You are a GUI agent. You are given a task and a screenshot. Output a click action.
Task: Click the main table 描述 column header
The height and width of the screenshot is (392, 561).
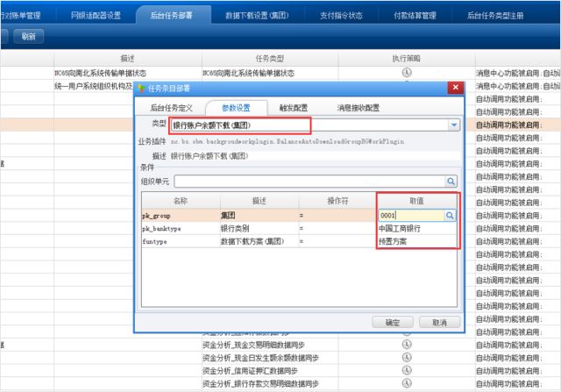pos(128,59)
